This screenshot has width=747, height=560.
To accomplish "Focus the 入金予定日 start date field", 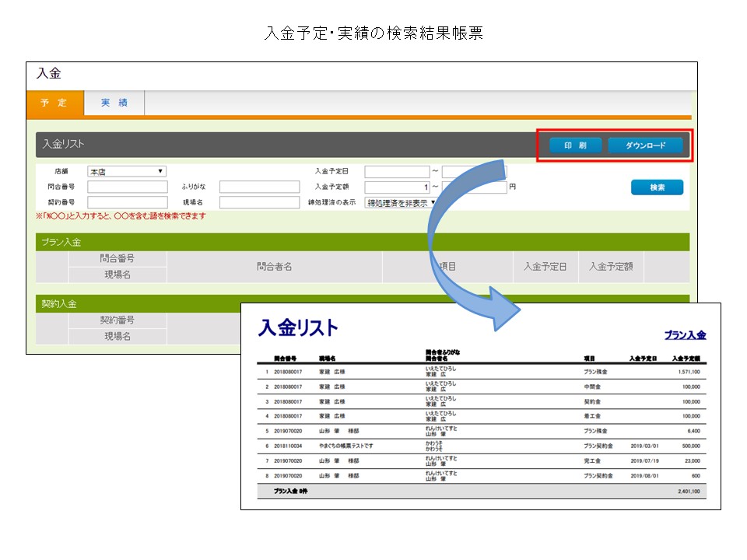I will [397, 171].
